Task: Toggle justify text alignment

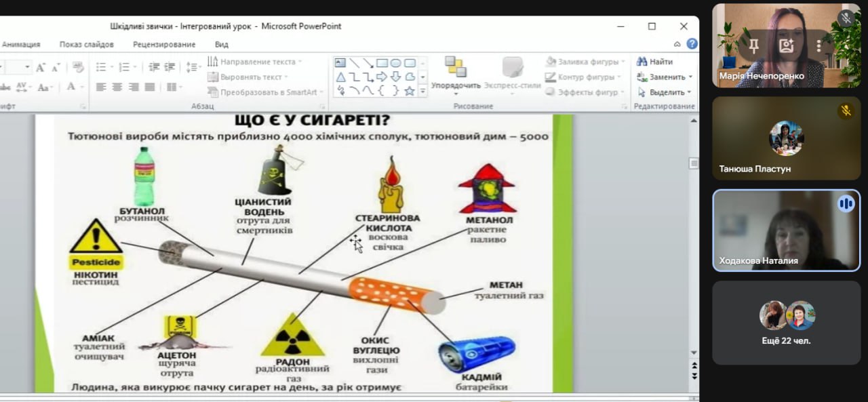Action: 150,87
